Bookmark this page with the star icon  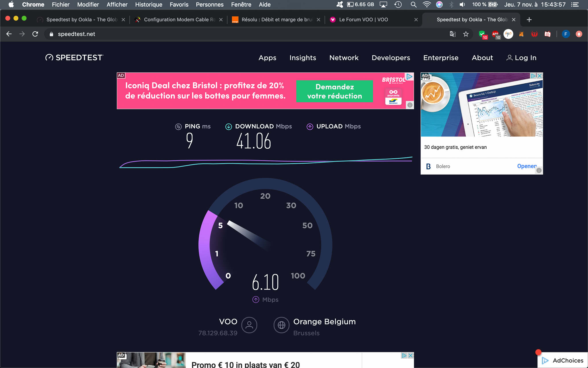pos(466,34)
